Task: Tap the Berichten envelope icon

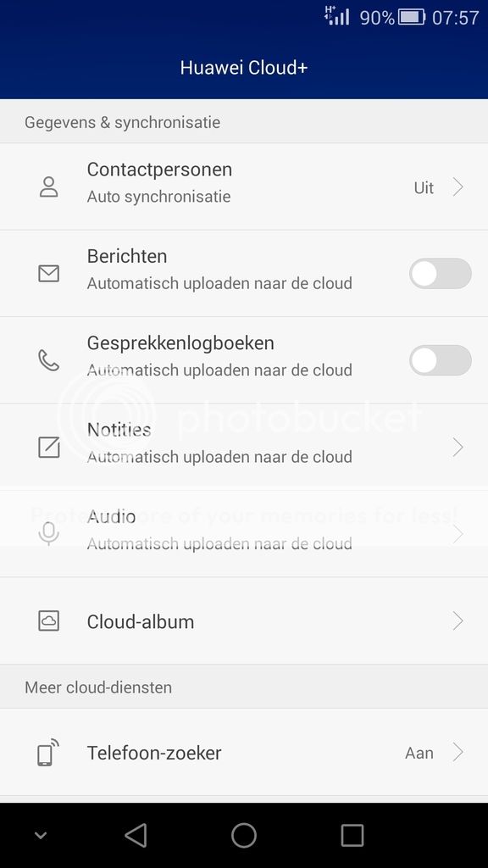Action: point(48,274)
